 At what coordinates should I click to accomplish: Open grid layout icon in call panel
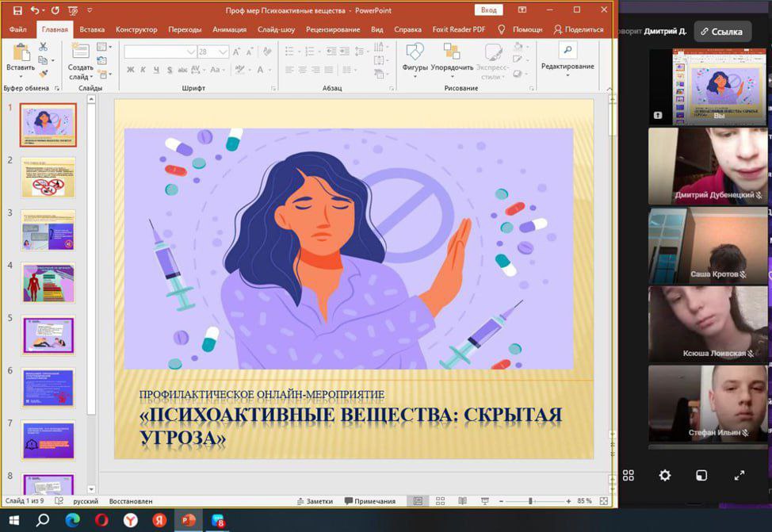(629, 476)
